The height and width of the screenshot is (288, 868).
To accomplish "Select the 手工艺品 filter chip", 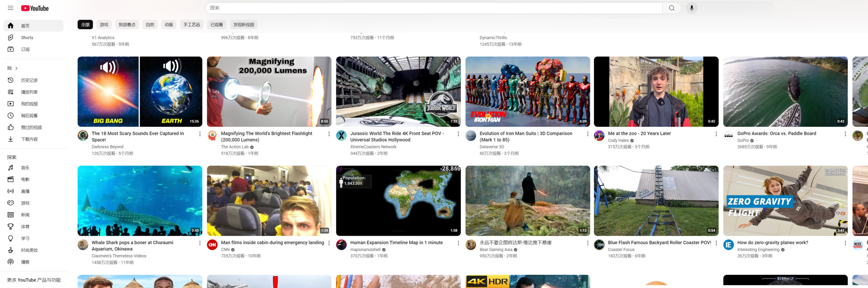I will pyautogui.click(x=192, y=25).
